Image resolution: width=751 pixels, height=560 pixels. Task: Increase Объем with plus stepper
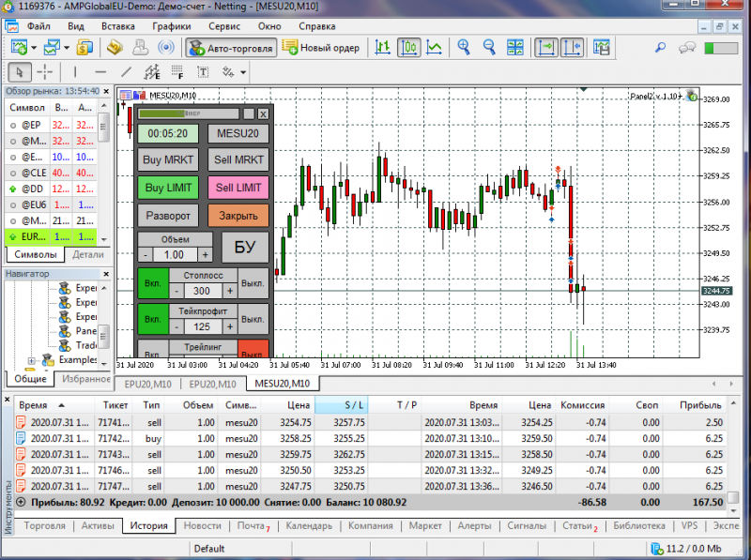[x=205, y=255]
